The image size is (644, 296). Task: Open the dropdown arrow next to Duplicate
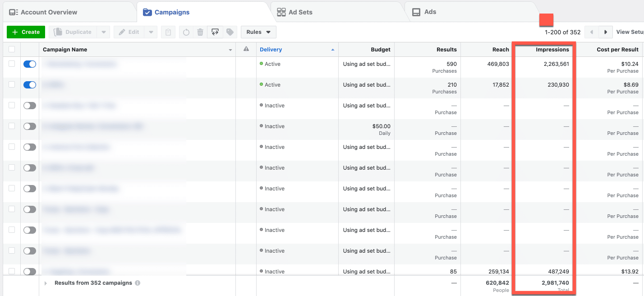tap(103, 32)
